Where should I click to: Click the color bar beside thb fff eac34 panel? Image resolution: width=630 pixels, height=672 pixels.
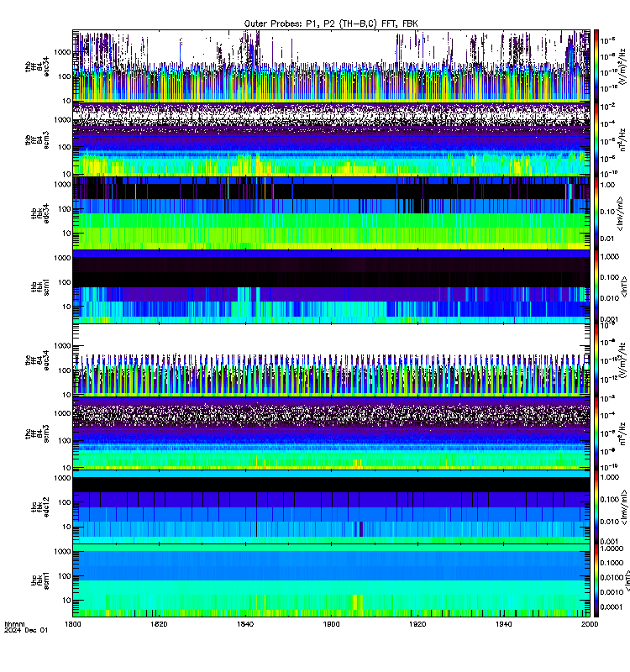pos(596,66)
